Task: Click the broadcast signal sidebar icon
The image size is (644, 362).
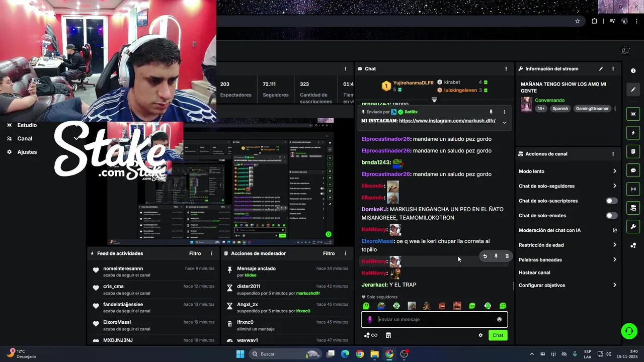Action: click(x=633, y=189)
